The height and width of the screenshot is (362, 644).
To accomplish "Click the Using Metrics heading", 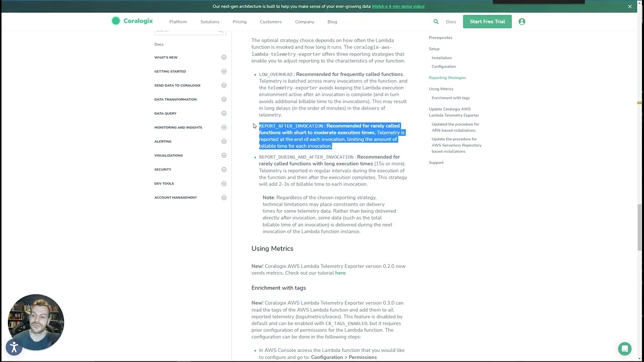I will [x=272, y=248].
